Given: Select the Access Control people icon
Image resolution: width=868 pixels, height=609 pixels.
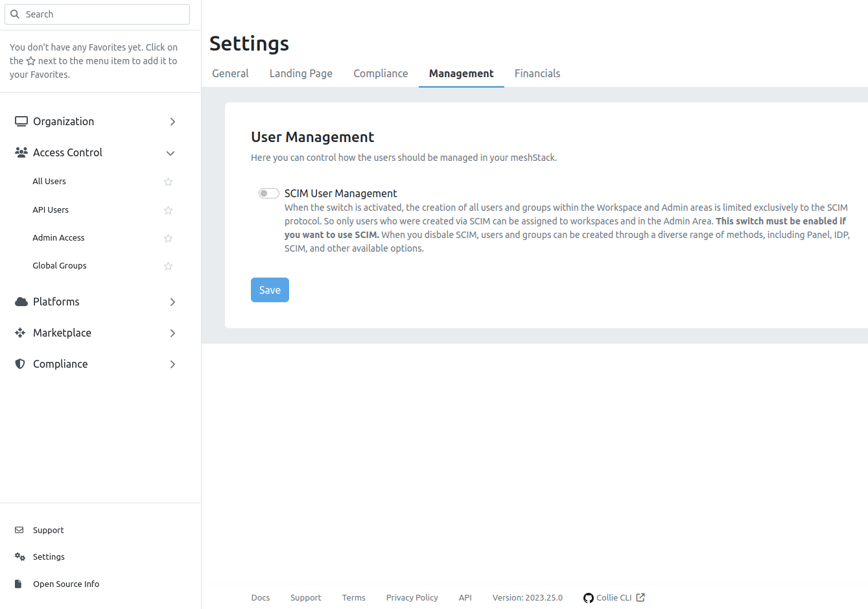Looking at the screenshot, I should point(20,152).
